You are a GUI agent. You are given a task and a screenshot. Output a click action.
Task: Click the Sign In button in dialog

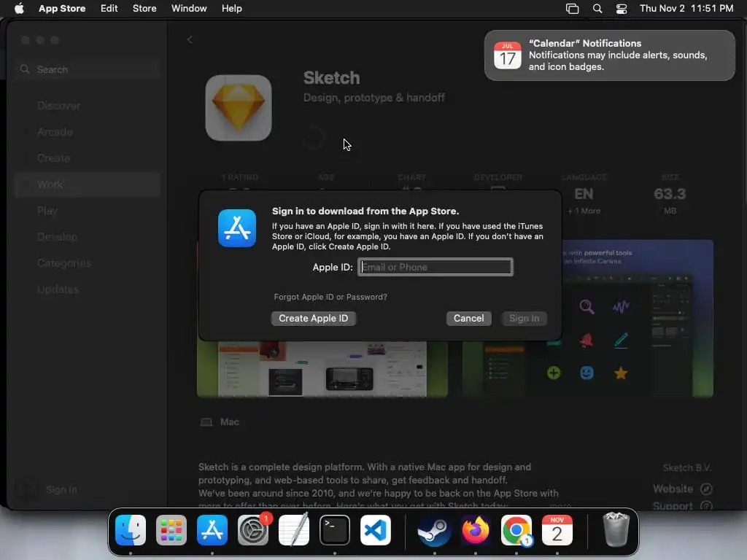pyautogui.click(x=524, y=318)
